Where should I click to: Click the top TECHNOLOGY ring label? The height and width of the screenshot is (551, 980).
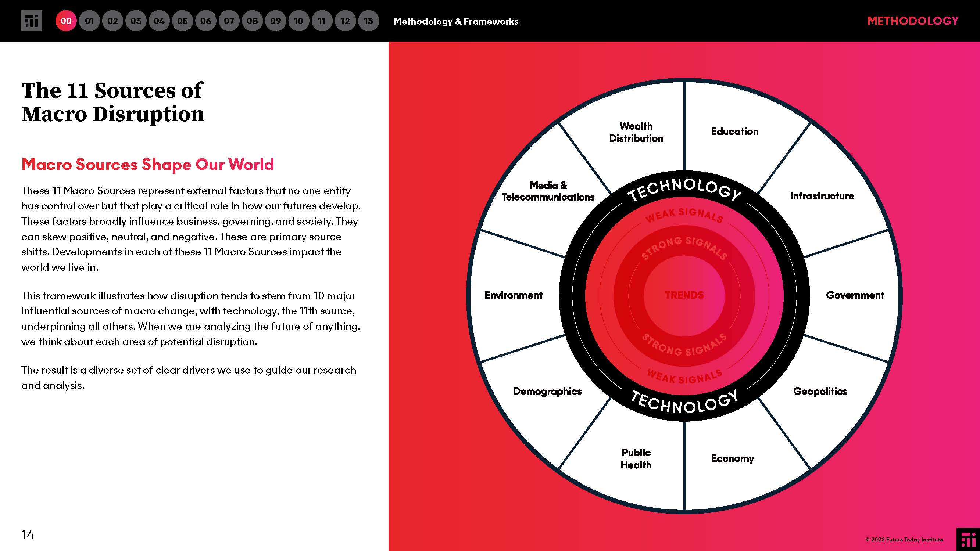(684, 188)
